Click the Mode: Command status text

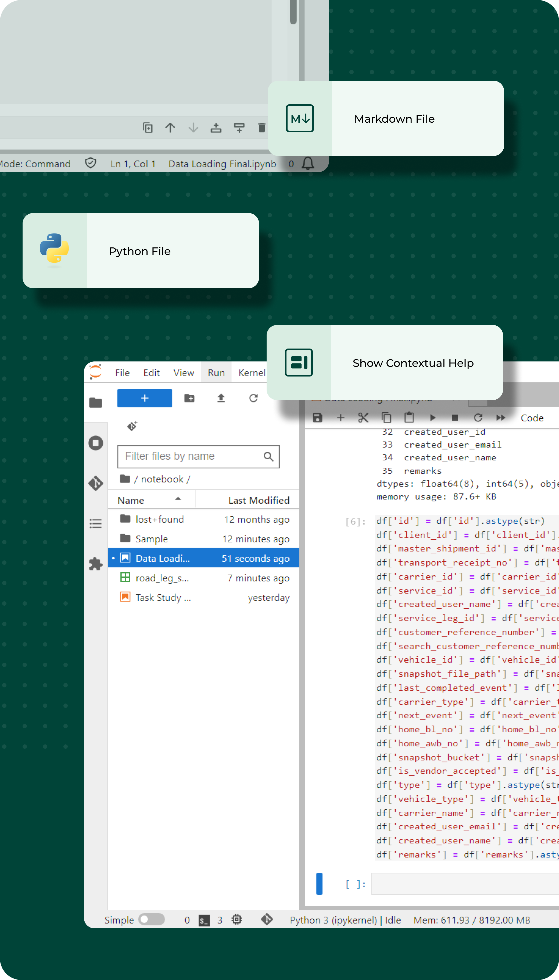[x=35, y=164]
